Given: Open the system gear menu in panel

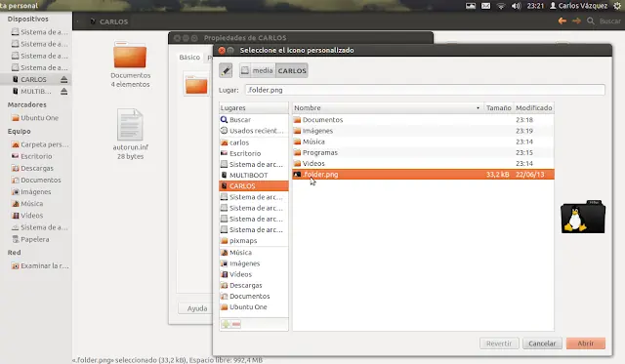Looking at the screenshot, I should tap(617, 6).
